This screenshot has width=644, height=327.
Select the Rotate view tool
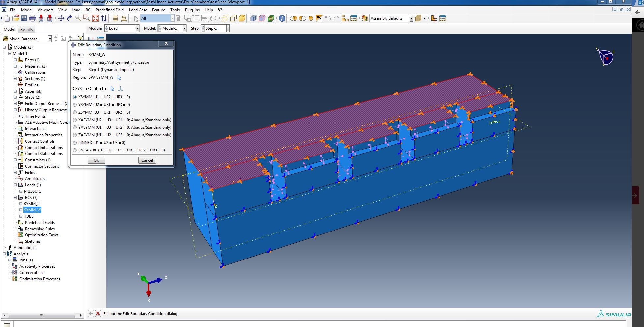pos(69,18)
